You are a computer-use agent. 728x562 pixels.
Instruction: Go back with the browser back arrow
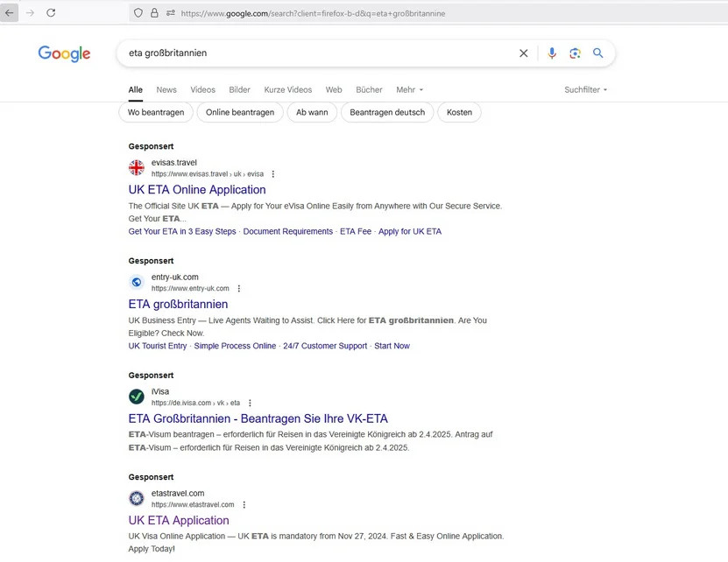[x=10, y=13]
